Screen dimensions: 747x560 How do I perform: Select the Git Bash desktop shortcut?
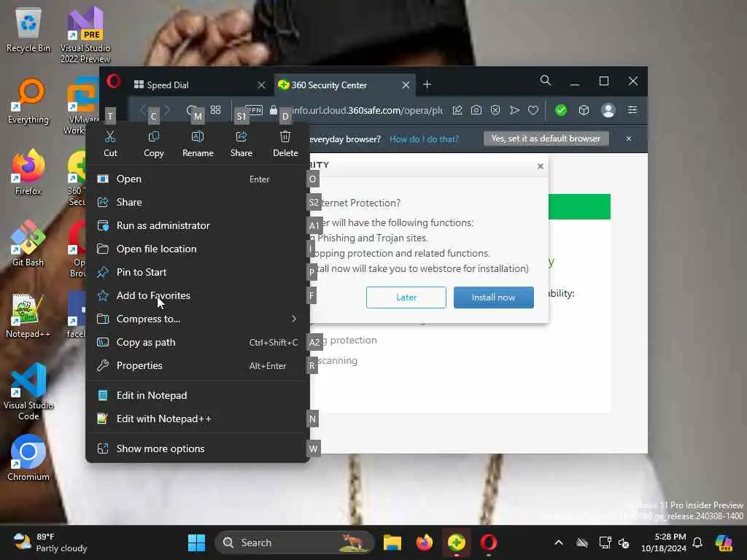[x=28, y=244]
